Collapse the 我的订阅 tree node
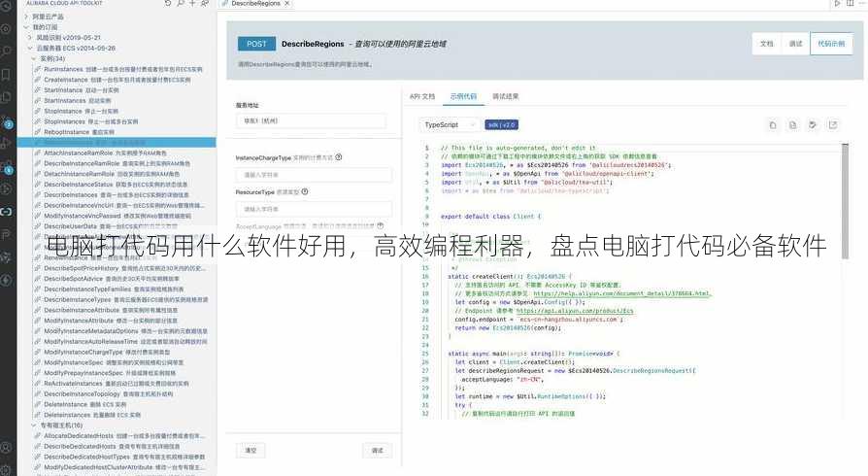The image size is (868, 476). 26,27
